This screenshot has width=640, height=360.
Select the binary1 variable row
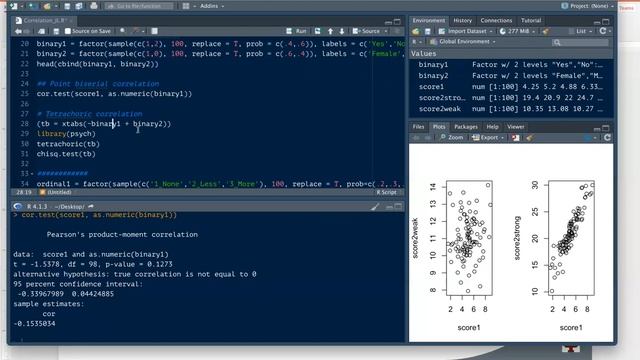coord(511,65)
